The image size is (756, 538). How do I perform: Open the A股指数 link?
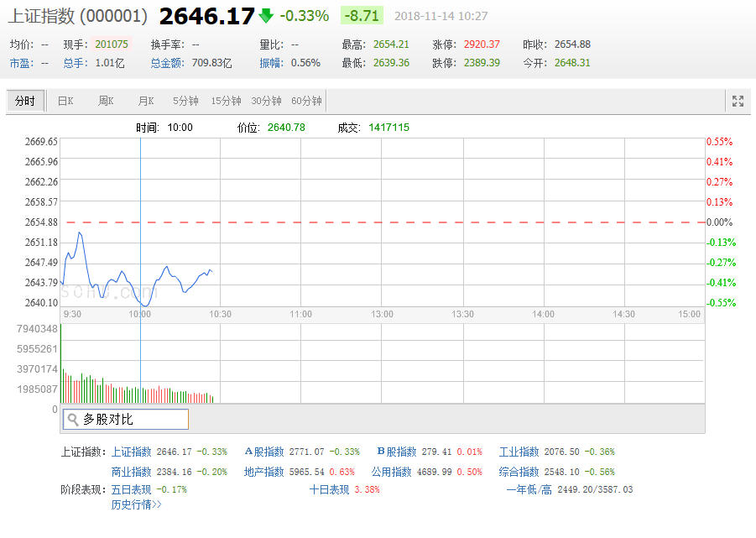coord(264,452)
